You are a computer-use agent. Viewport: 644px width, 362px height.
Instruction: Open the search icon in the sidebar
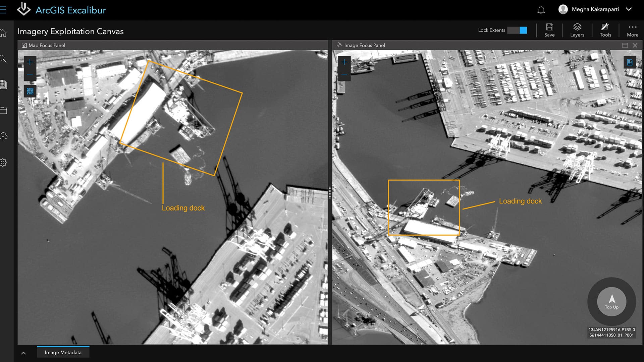click(3, 59)
